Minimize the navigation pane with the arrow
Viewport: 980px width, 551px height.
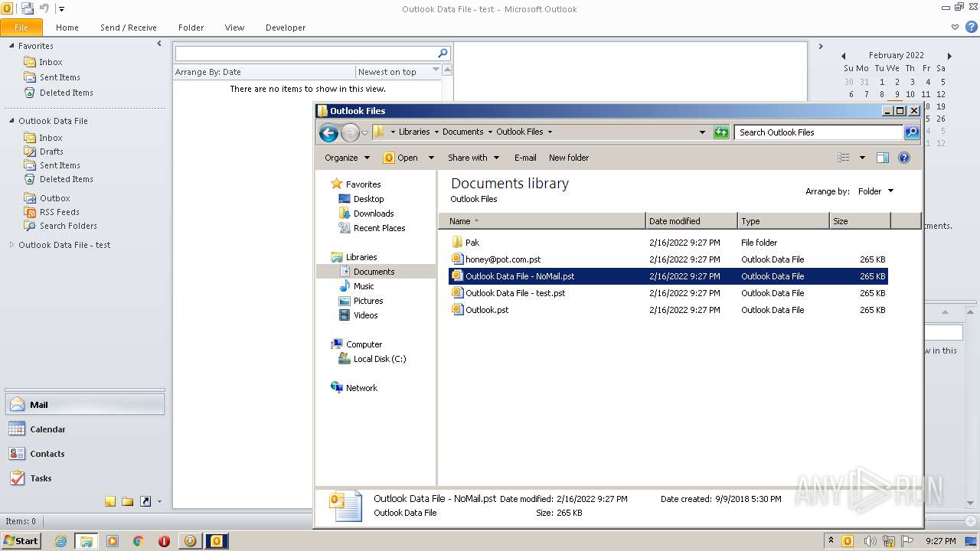pyautogui.click(x=159, y=44)
